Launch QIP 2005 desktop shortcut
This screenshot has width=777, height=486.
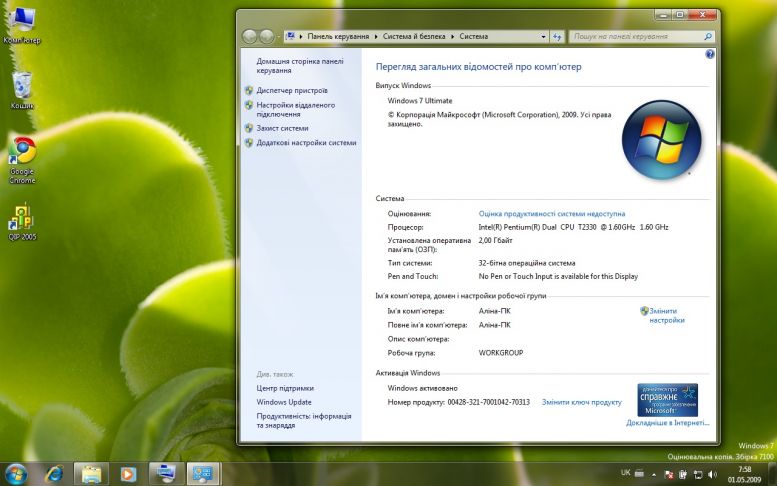(x=22, y=222)
